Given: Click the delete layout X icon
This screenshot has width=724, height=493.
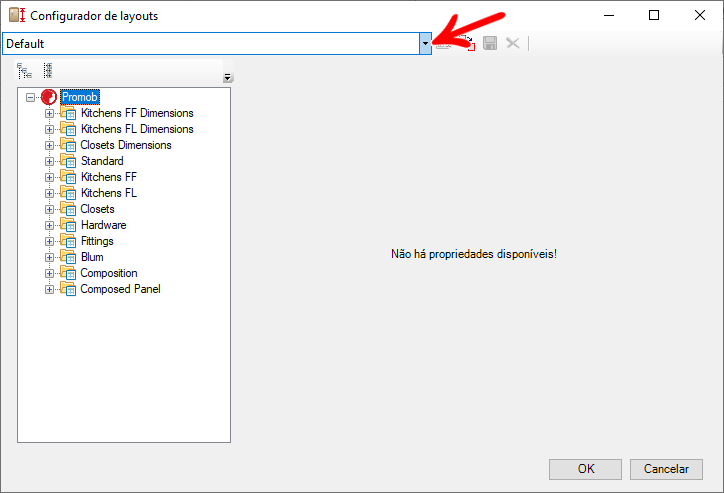Looking at the screenshot, I should click(513, 43).
